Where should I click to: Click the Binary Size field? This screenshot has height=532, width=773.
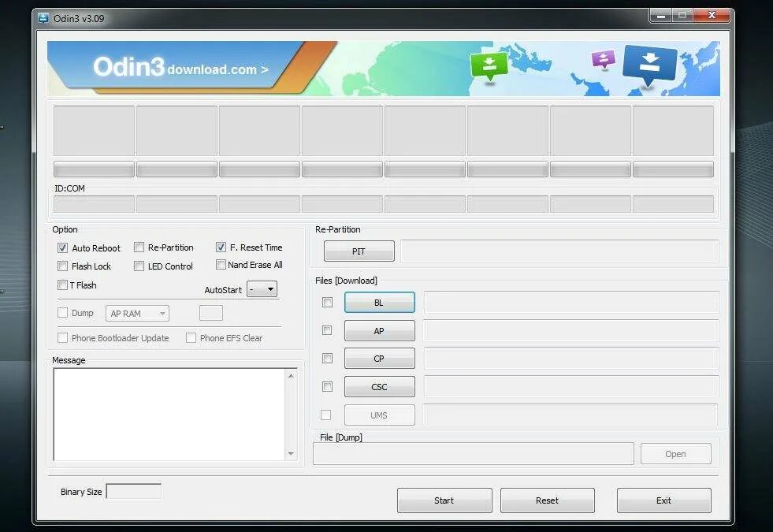[x=134, y=492]
